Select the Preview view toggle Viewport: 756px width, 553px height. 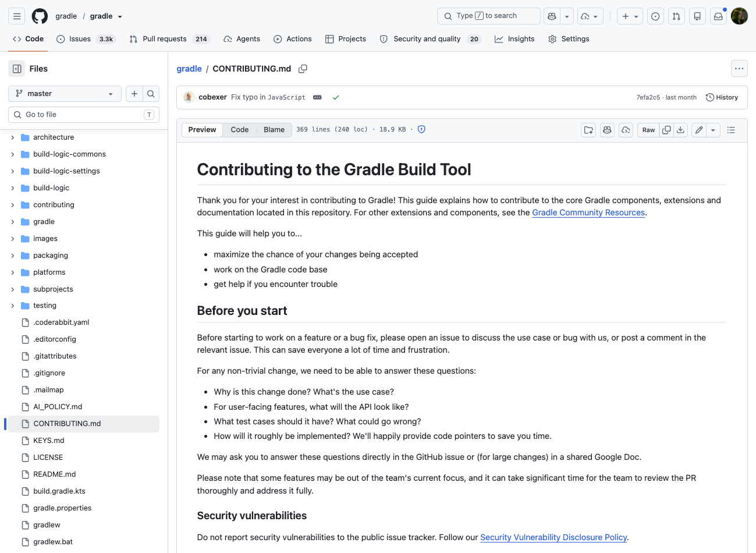click(202, 130)
